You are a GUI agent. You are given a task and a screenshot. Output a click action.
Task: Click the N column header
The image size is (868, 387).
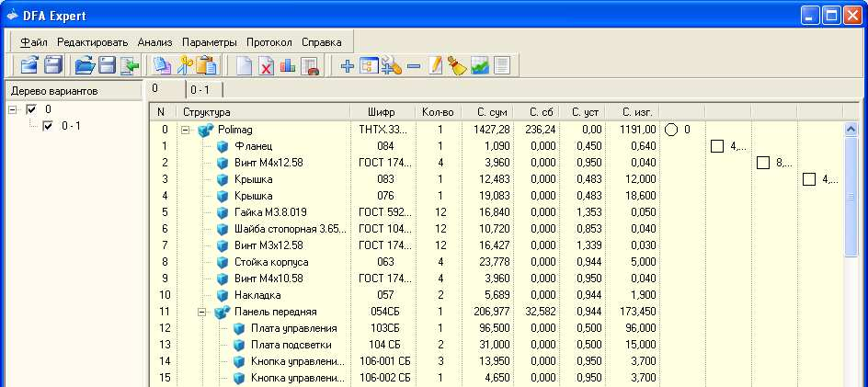click(x=163, y=112)
